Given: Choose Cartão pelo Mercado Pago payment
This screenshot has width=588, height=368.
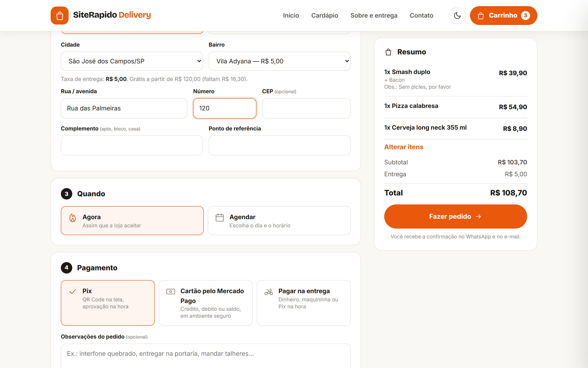Looking at the screenshot, I should click(206, 303).
